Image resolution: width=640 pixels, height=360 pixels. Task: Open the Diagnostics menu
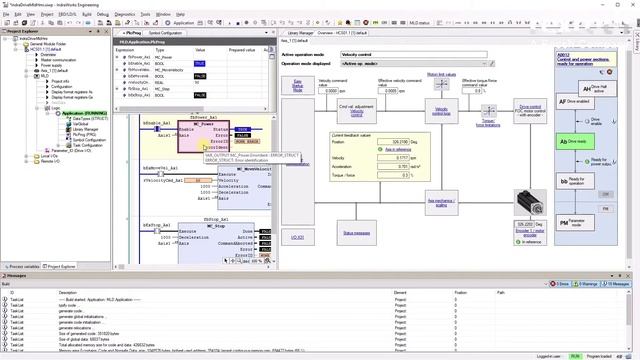pyautogui.click(x=125, y=14)
